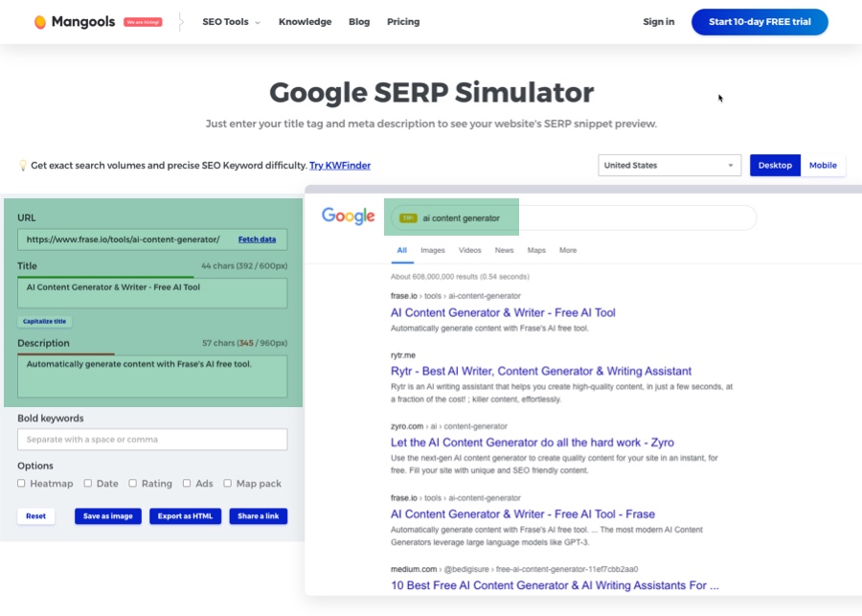Screen dimensions: 862x616
Task: Open the More results tab
Action: 568,250
